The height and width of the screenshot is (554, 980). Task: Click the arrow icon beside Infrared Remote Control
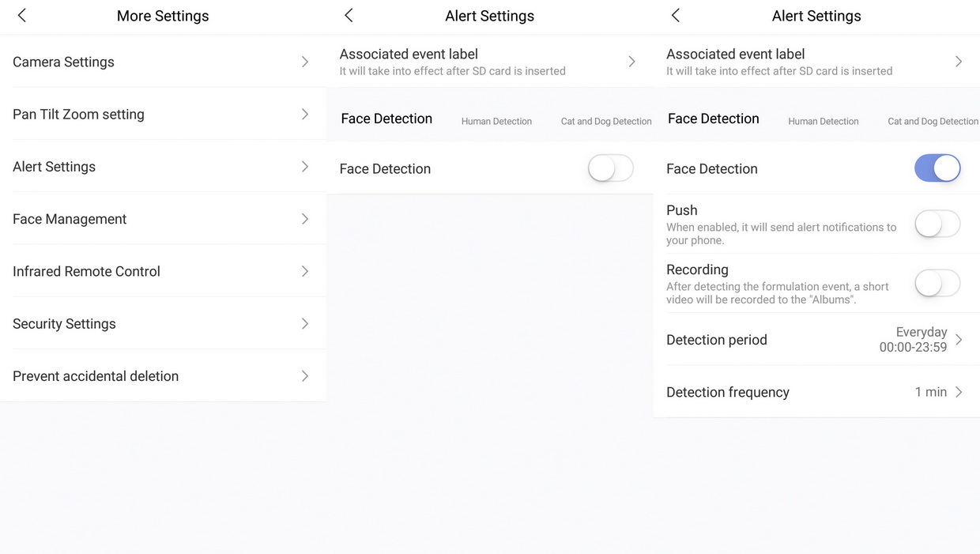[x=305, y=271]
